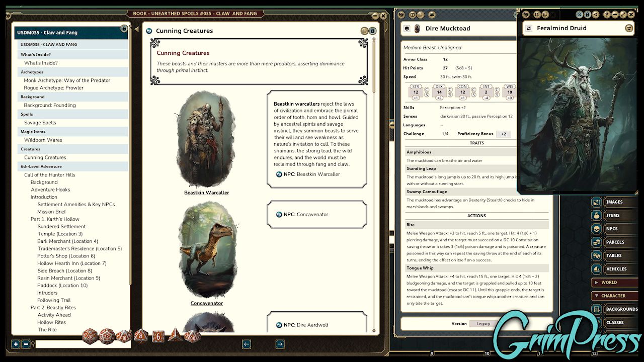Open Items sidebar button
This screenshot has width=644, height=362.
coord(614,215)
